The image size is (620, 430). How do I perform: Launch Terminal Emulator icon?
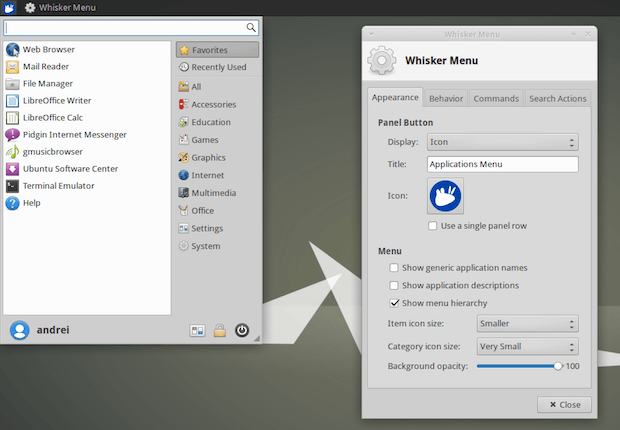tap(12, 186)
